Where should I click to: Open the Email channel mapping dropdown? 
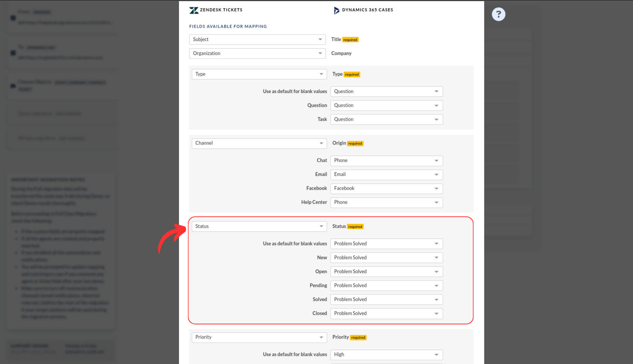tap(386, 175)
